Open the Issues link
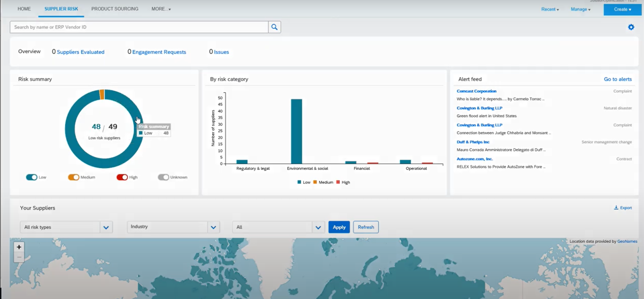The height and width of the screenshot is (299, 644). tap(221, 52)
